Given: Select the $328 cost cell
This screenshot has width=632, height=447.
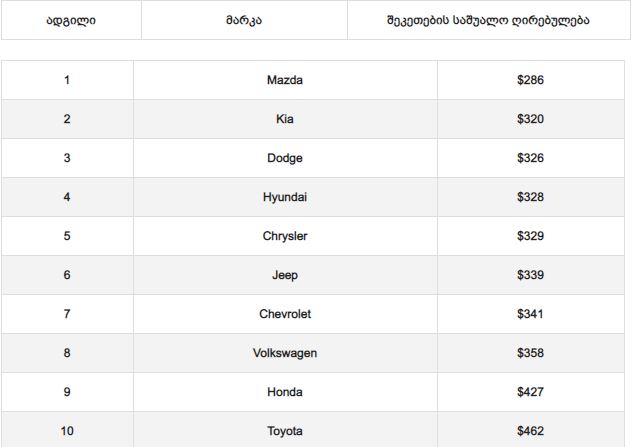Looking at the screenshot, I should [530, 197].
